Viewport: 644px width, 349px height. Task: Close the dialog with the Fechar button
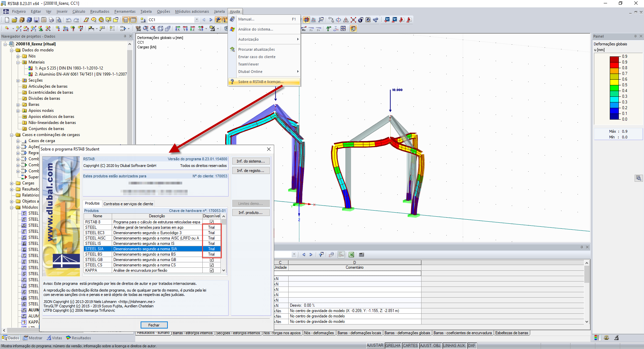(x=154, y=325)
